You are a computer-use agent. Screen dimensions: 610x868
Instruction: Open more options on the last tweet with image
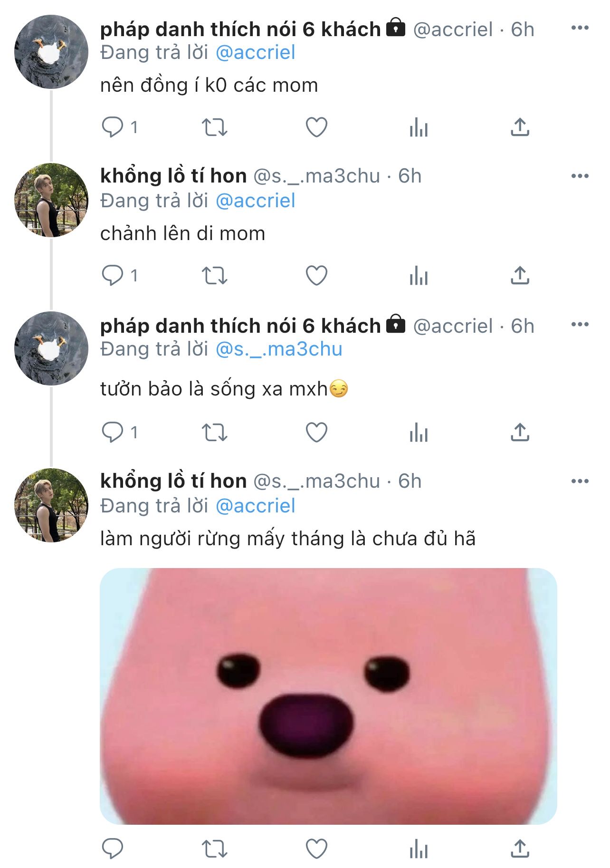coord(580,481)
